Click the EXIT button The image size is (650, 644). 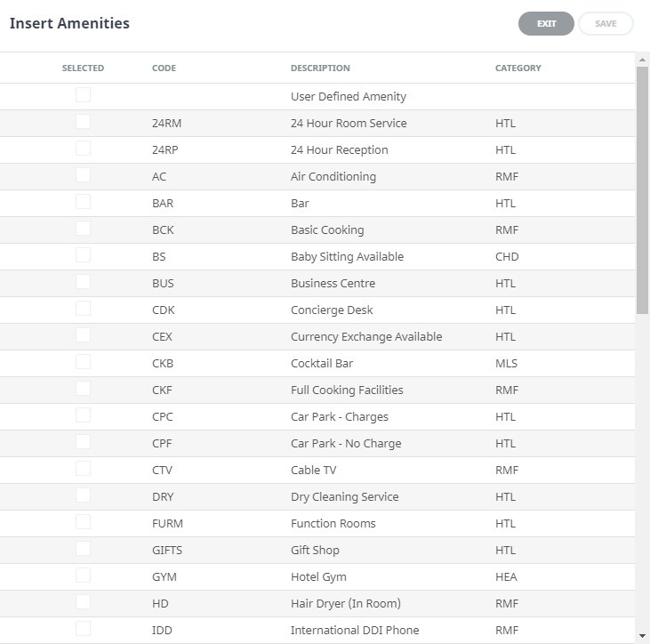[x=546, y=24]
